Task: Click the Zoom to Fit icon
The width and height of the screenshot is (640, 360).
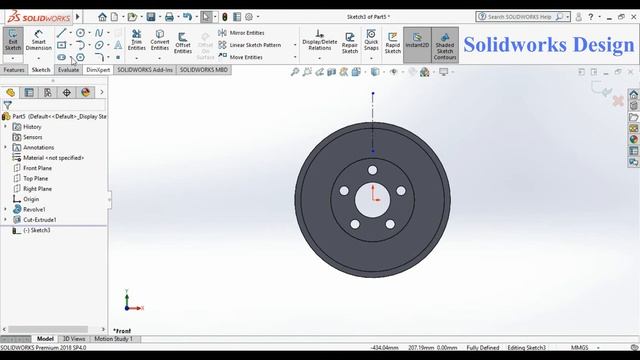Action: pyautogui.click(x=295, y=72)
